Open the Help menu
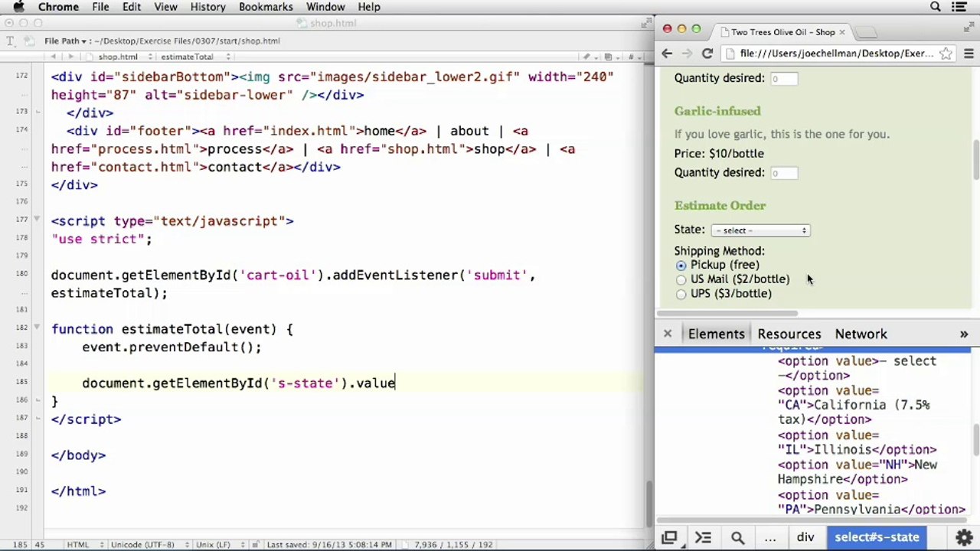The height and width of the screenshot is (551, 980). pos(369,7)
